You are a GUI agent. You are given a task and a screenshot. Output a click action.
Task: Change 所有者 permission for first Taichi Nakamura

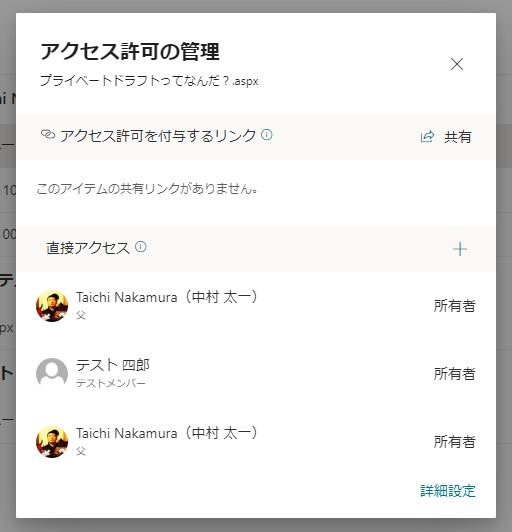coord(454,306)
